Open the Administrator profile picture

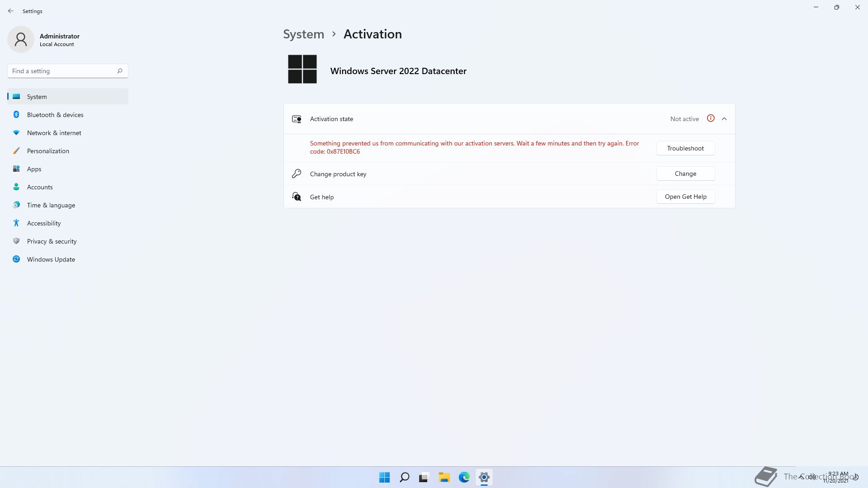[21, 39]
